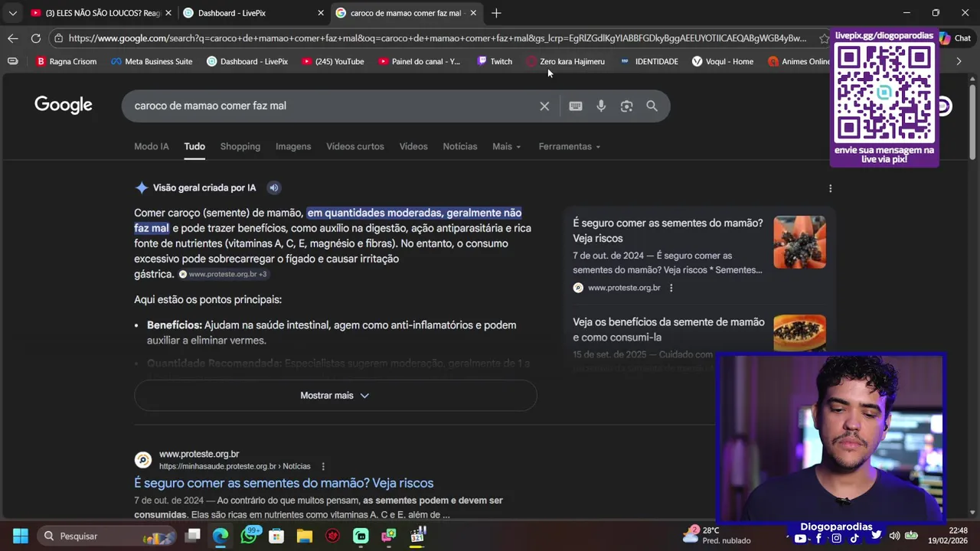
Task: Switch to the Imagens tab
Action: tap(293, 146)
